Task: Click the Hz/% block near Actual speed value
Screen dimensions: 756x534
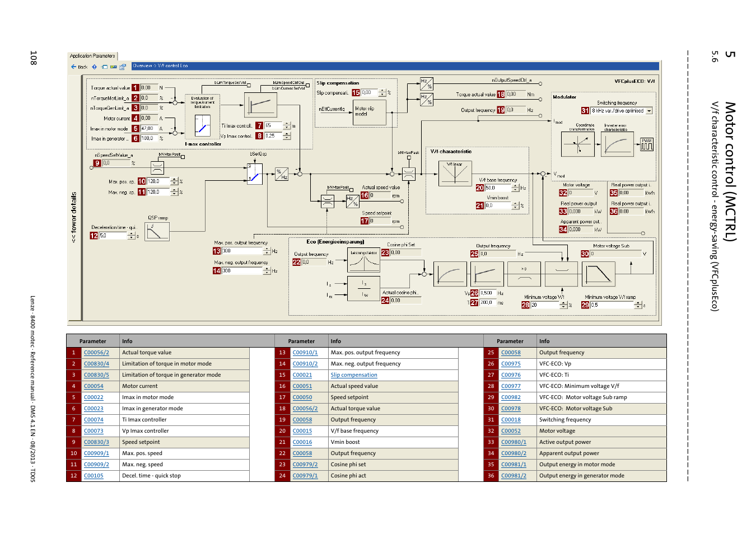Action: click(353, 202)
